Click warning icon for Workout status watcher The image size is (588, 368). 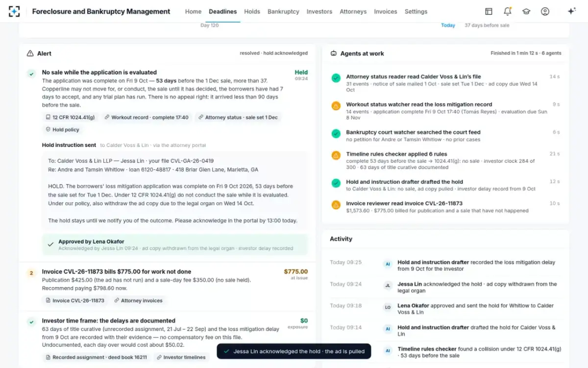[x=336, y=105]
